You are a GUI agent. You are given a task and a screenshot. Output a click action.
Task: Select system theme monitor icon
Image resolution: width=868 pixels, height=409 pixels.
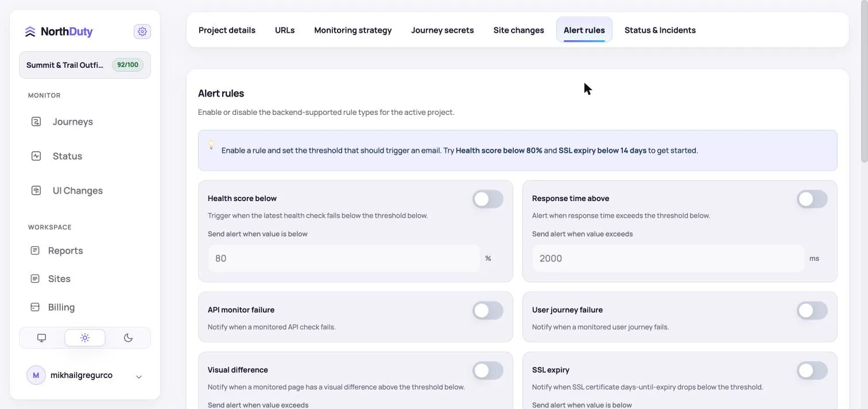point(41,338)
